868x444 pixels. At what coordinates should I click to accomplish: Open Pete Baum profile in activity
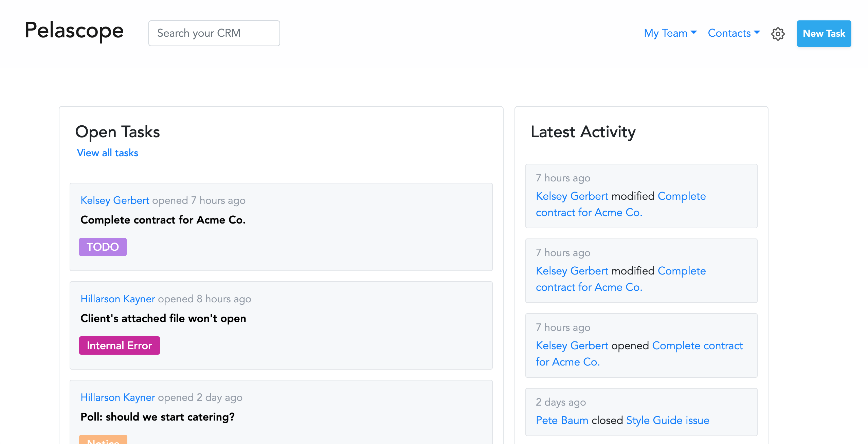tap(562, 420)
